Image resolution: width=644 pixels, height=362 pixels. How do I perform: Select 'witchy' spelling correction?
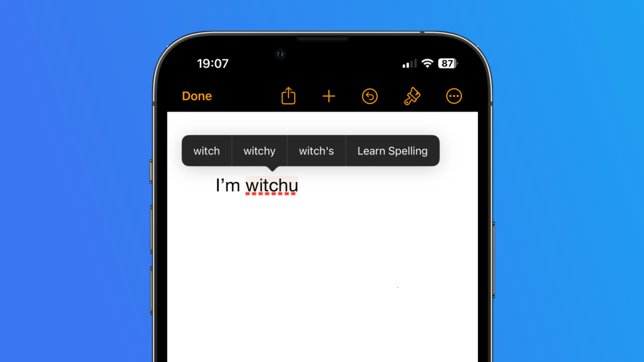[259, 151]
